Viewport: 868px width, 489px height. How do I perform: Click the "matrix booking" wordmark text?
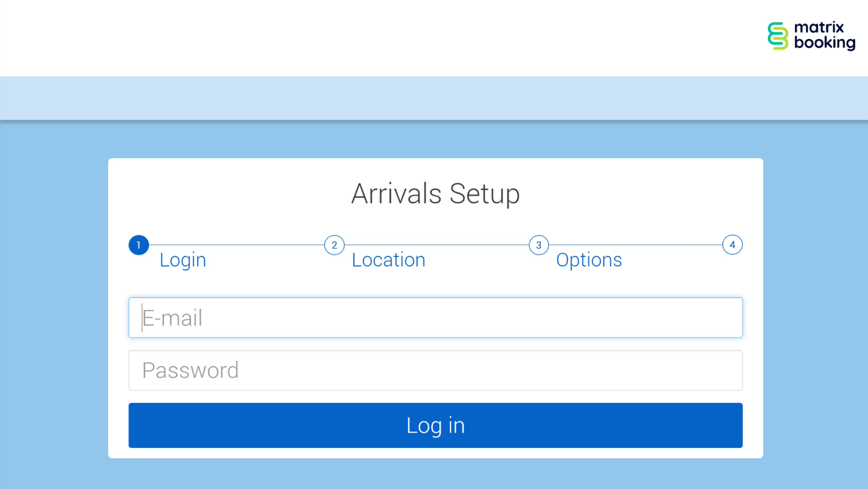point(824,35)
